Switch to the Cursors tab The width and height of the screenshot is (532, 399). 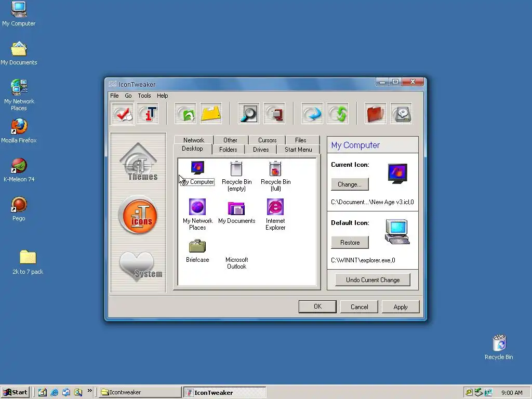coord(267,140)
